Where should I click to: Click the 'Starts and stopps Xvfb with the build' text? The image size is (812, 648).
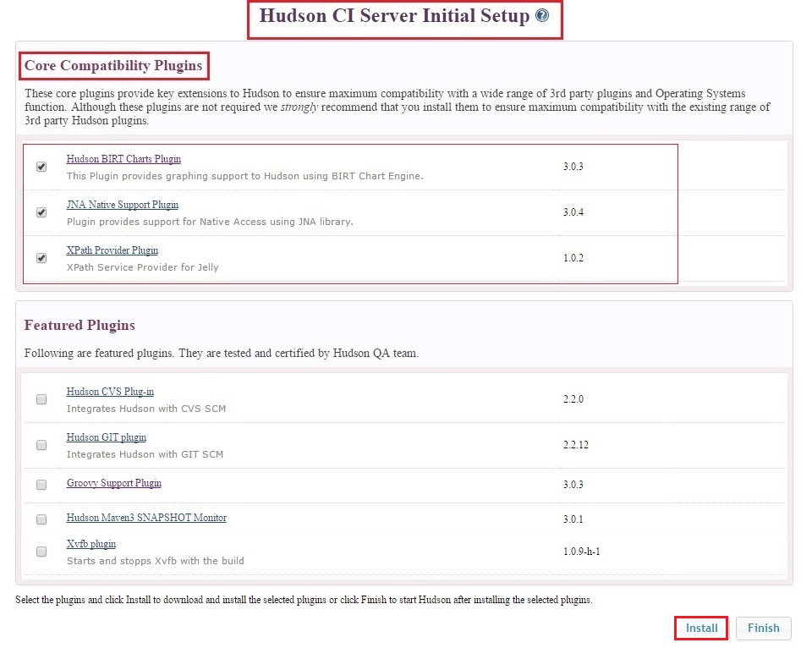pos(156,561)
